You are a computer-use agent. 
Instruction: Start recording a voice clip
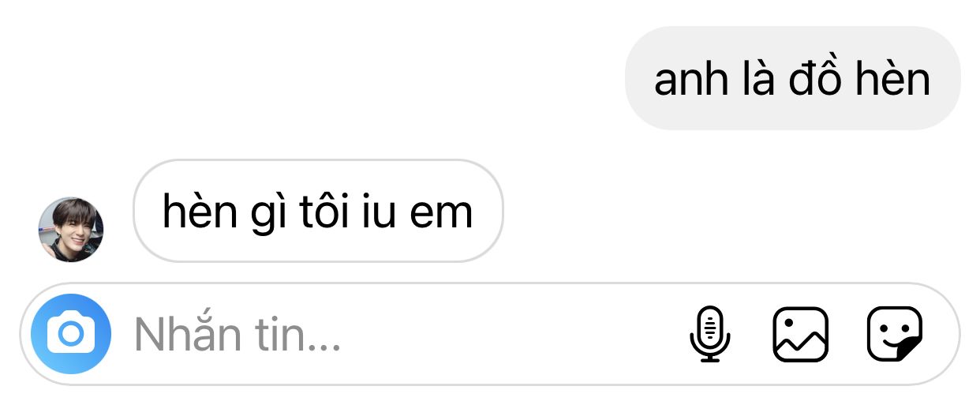pos(710,334)
